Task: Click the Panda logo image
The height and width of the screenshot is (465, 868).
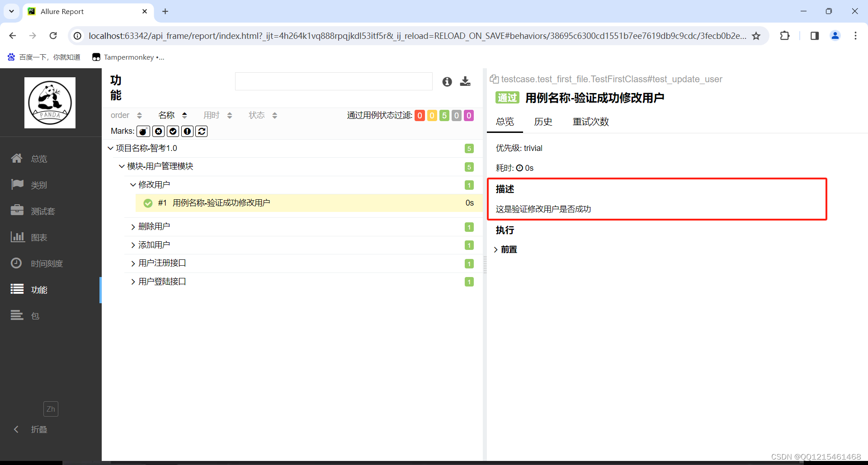Action: (50, 103)
